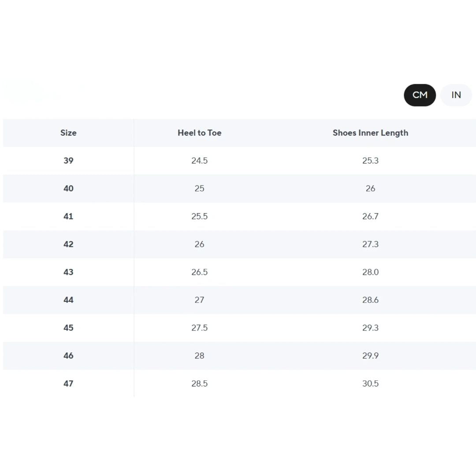Click the Size column header
This screenshot has width=476, height=476.
[68, 133]
